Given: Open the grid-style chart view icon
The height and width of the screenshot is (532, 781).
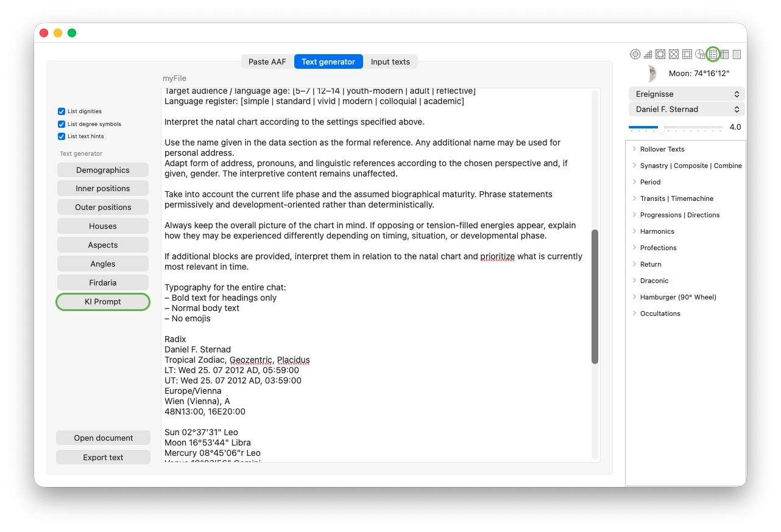Looking at the screenshot, I should coord(687,54).
